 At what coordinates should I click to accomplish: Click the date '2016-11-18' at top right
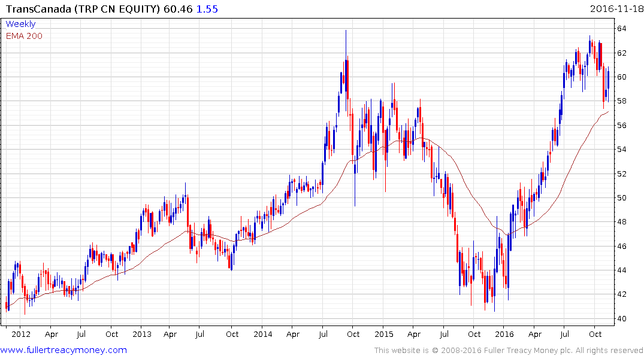tap(616, 9)
